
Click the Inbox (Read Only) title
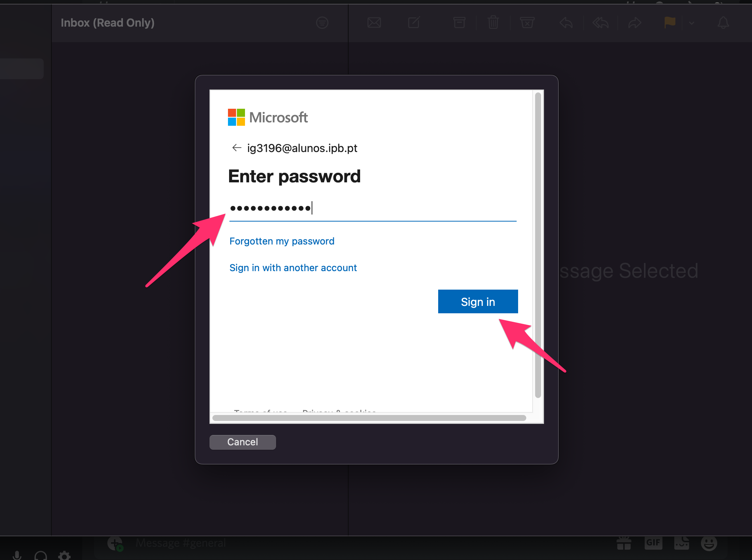coord(107,23)
